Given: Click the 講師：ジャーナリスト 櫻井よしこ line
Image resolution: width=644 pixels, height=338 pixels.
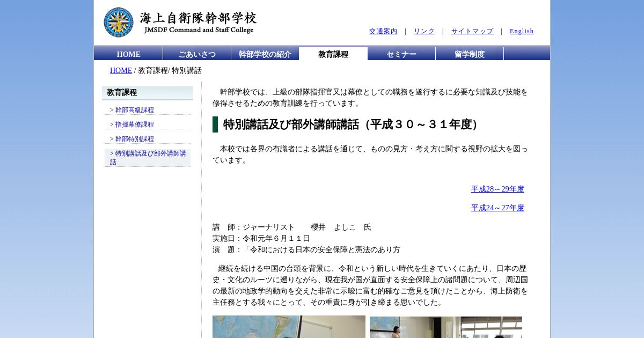Looking at the screenshot, I should 292,227.
